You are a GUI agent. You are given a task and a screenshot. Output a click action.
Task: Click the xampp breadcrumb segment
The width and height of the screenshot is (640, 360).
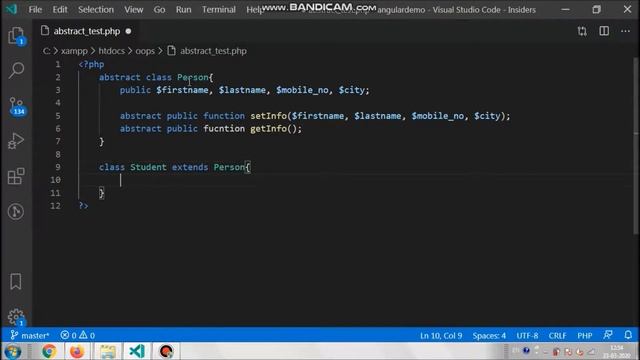coord(74,51)
